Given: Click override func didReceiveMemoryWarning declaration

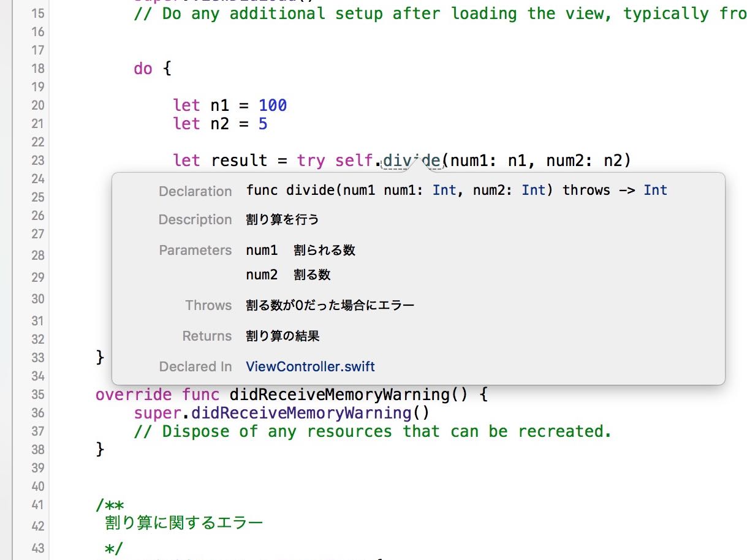Looking at the screenshot, I should 292,394.
